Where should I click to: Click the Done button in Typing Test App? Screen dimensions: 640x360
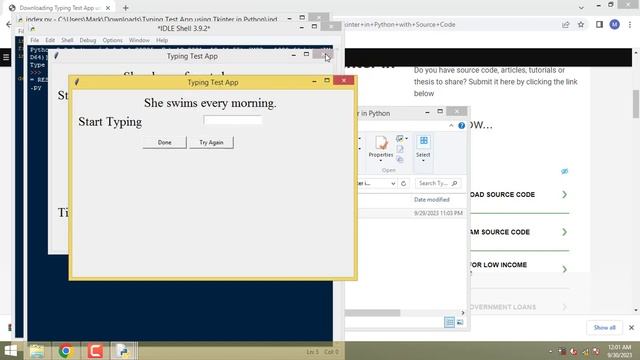[164, 142]
